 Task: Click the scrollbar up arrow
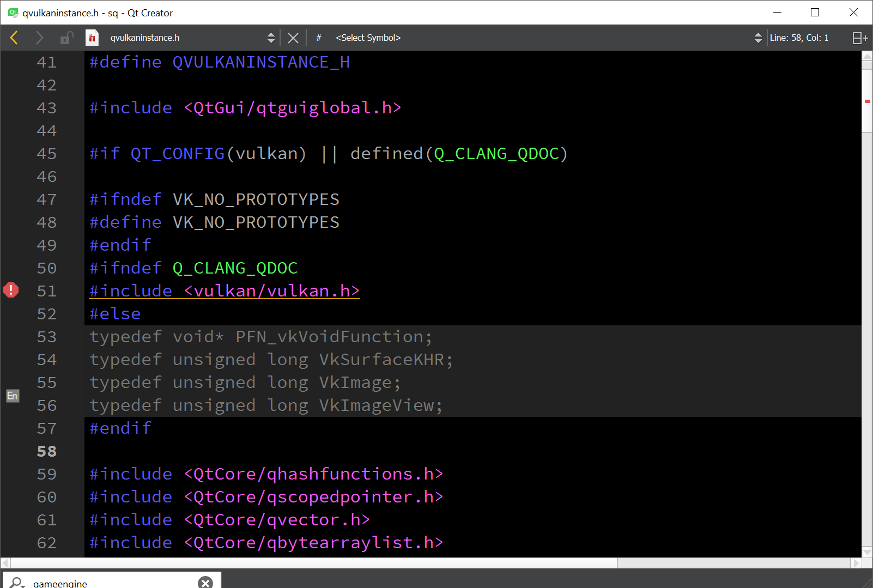867,56
